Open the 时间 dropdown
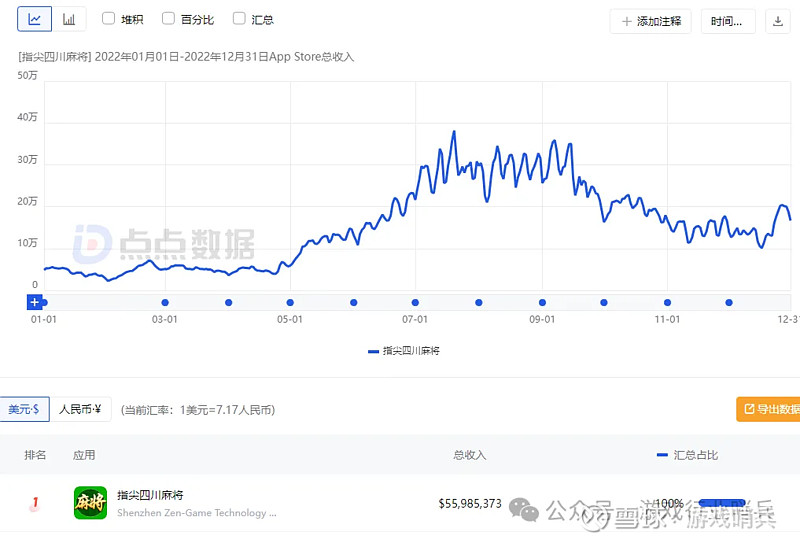 728,21
